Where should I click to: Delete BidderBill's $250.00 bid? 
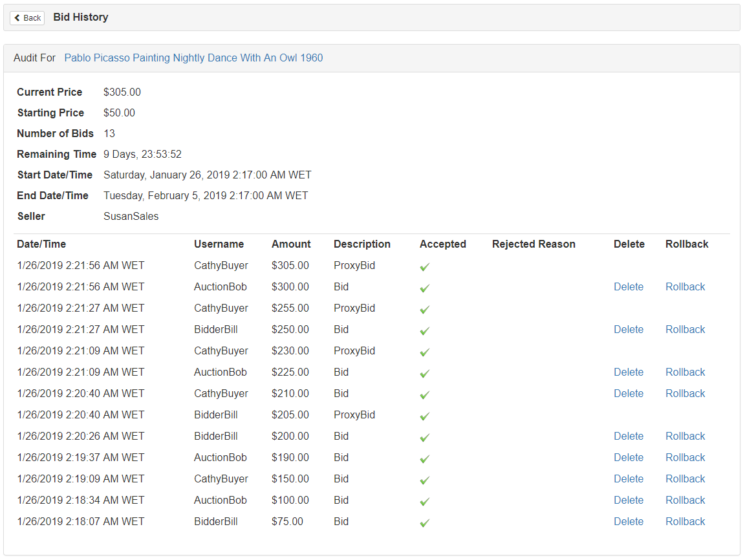[628, 330]
